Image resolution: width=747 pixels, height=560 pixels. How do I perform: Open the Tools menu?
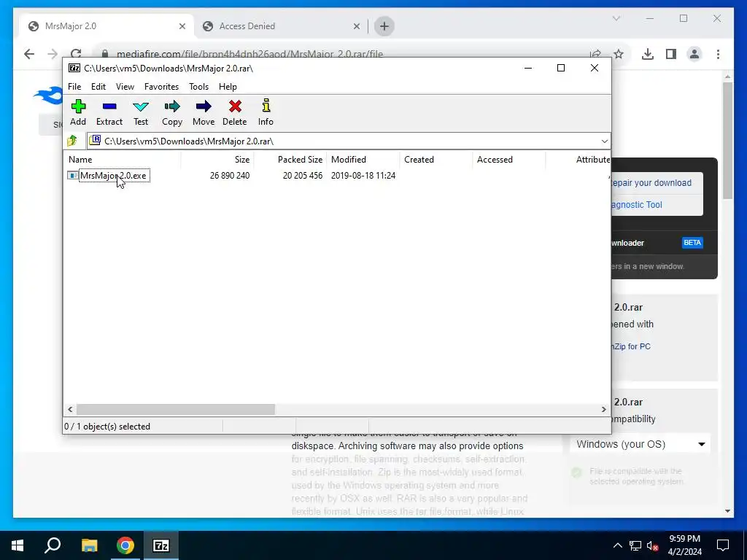[198, 87]
